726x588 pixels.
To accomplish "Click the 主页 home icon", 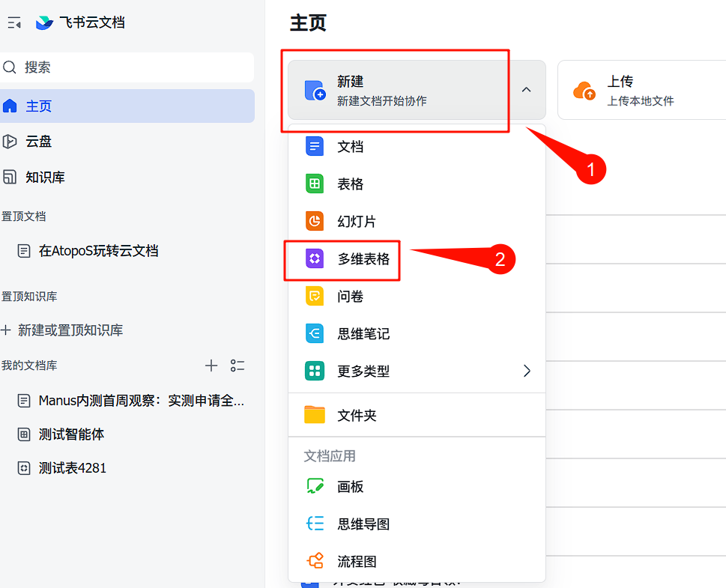I will (x=10, y=106).
